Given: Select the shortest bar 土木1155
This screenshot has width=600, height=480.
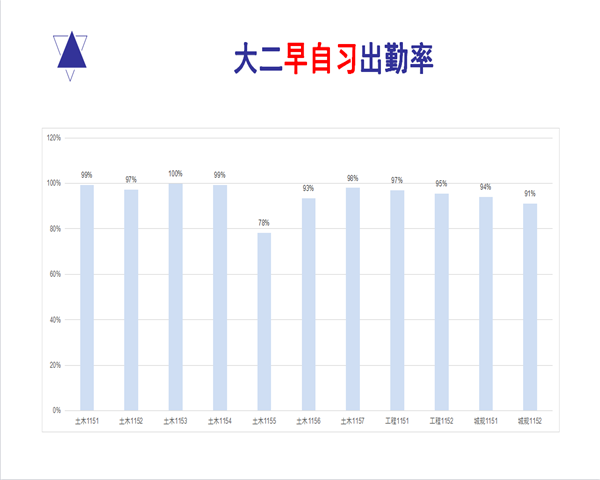Looking at the screenshot, I should [x=264, y=322].
